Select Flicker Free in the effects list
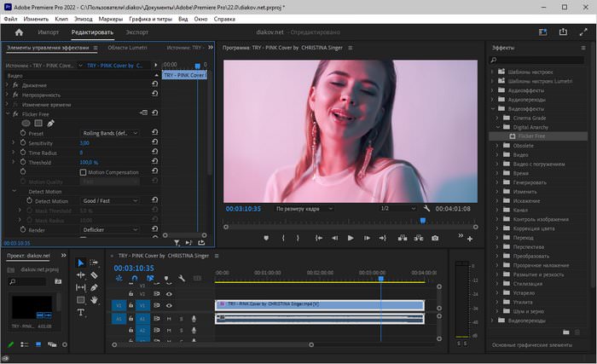 click(x=531, y=136)
